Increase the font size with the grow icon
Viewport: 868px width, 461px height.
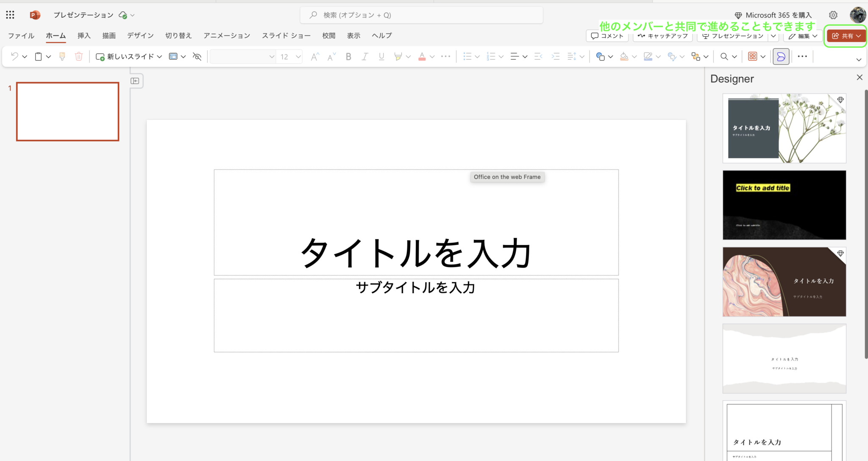[314, 56]
